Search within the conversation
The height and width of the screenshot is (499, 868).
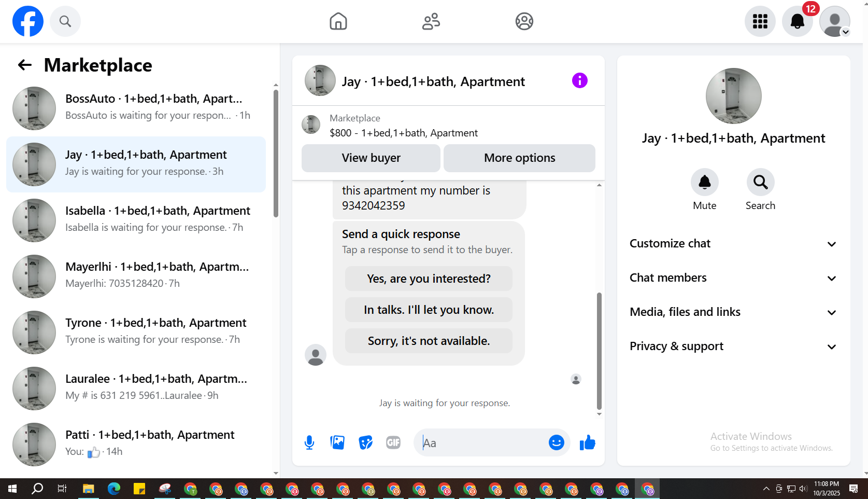(x=761, y=182)
